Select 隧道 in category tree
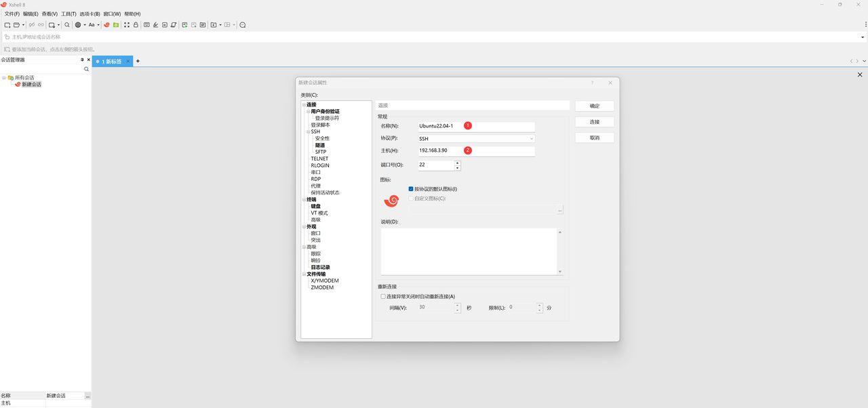The image size is (868, 408). coord(320,145)
